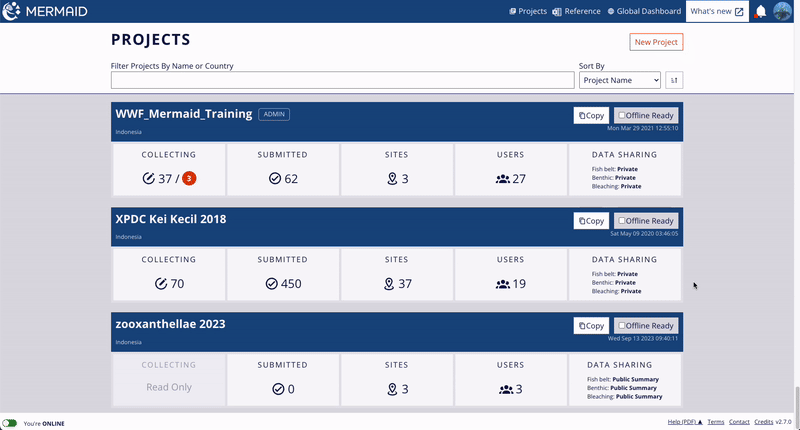Open the Sort By Project Name dropdown
Image resolution: width=800 pixels, height=430 pixels.
(620, 80)
